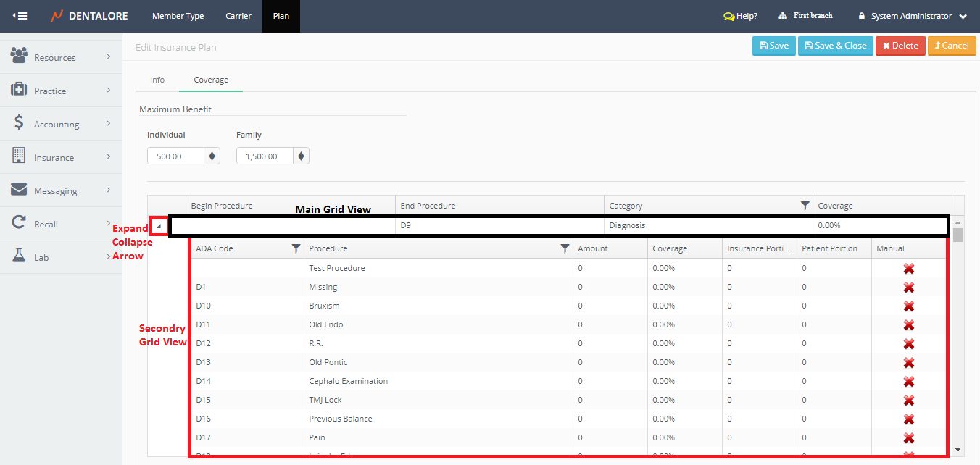Image resolution: width=980 pixels, height=465 pixels.
Task: Toggle Manual red X for Missing row
Action: [x=908, y=288]
